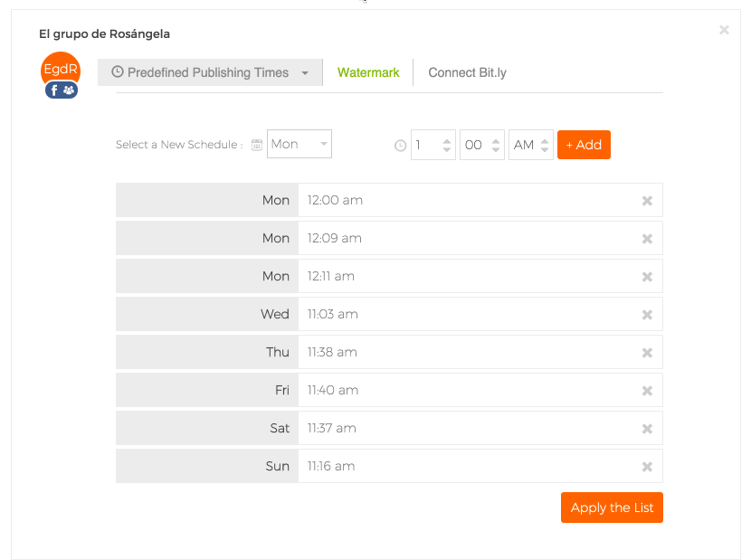Open the Connect Bit.ly tab
The width and height of the screenshot is (751, 560).
[x=467, y=72]
